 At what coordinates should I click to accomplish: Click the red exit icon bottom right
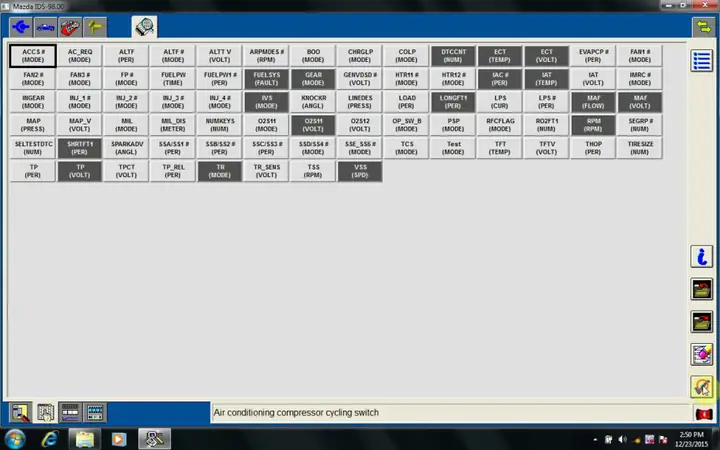(x=702, y=413)
